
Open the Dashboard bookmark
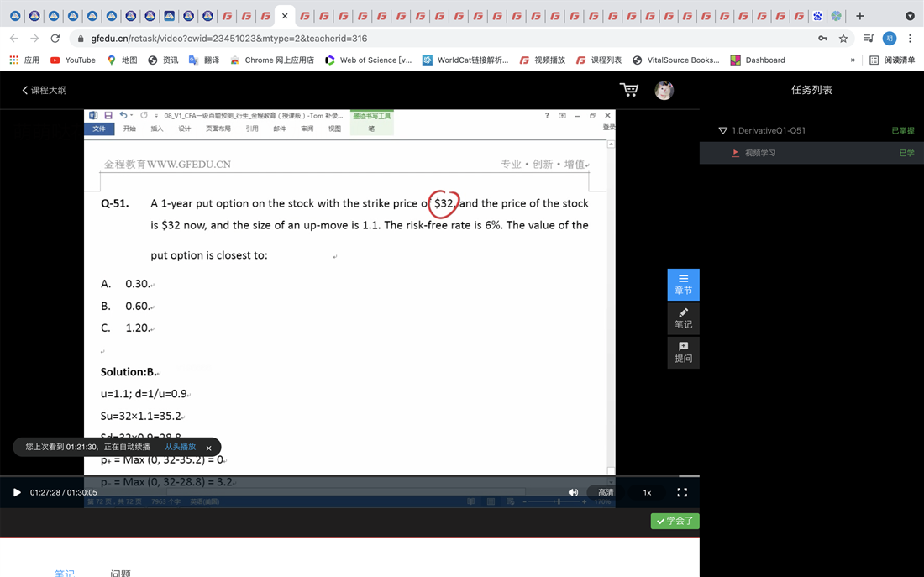pyautogui.click(x=758, y=60)
